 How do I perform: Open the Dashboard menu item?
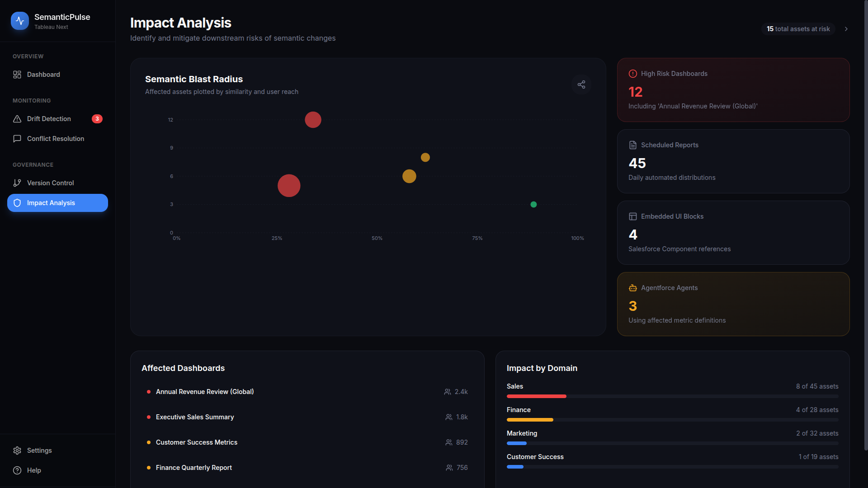click(43, 75)
